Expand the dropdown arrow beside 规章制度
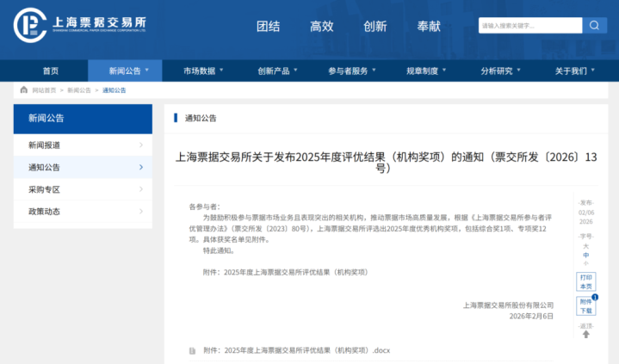 [444, 70]
